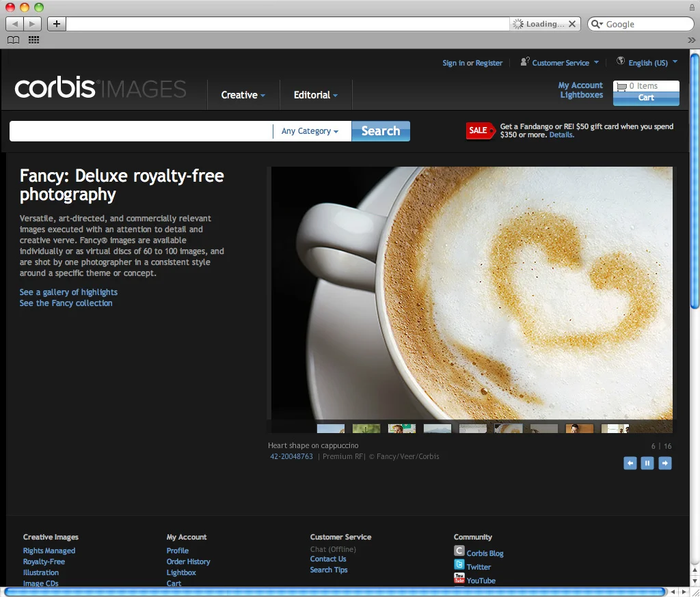The image size is (700, 597).
Task: Click the vertical scrollbar thumb
Action: (695, 181)
